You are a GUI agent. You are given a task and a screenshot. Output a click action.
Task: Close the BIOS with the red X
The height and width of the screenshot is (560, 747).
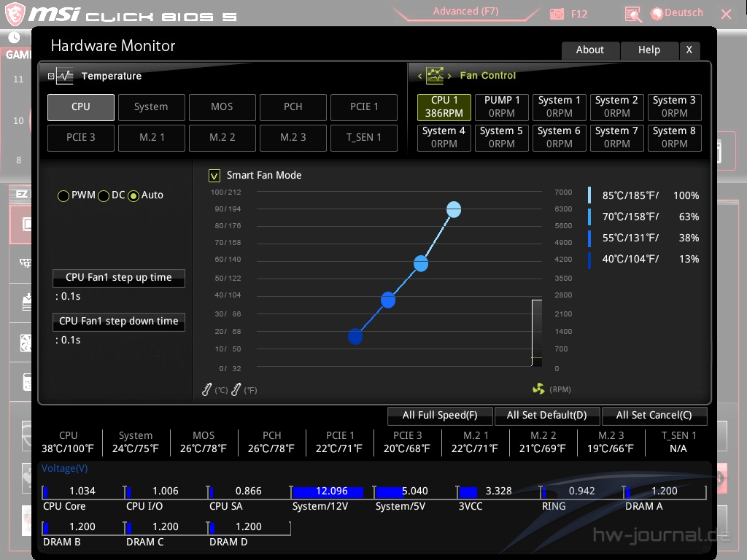[x=726, y=15]
